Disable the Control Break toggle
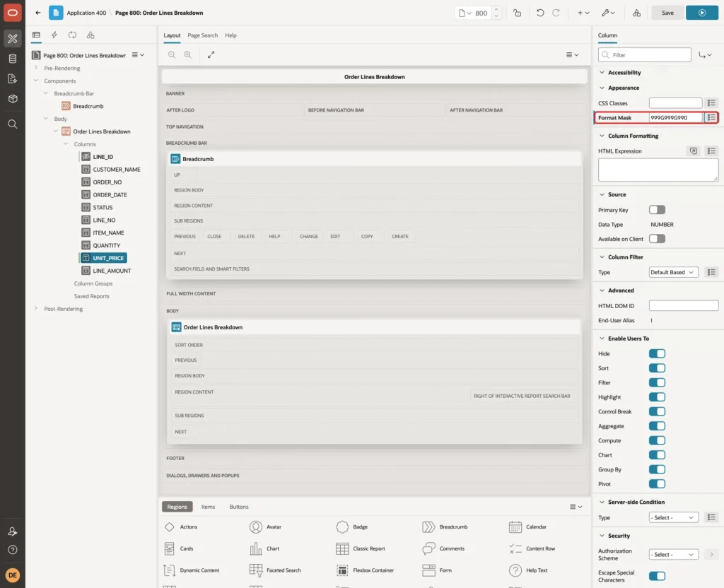 [x=657, y=412]
